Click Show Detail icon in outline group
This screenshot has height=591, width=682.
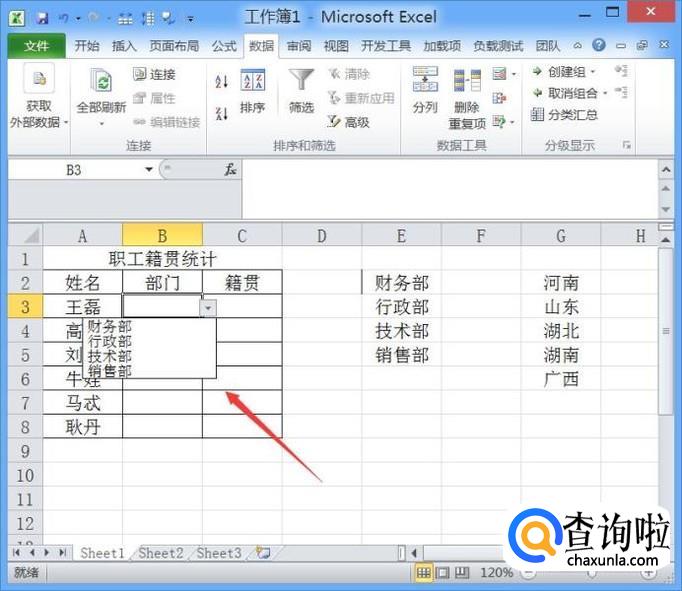(x=622, y=71)
